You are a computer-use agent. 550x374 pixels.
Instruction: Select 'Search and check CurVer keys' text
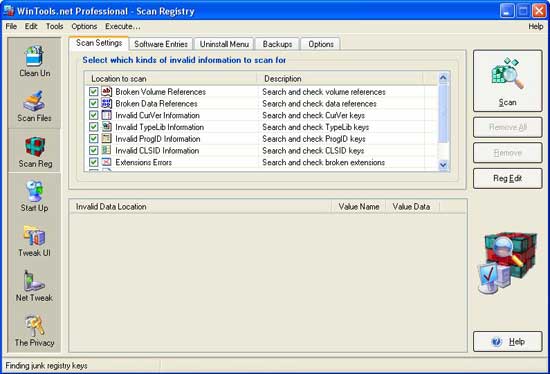click(x=313, y=115)
